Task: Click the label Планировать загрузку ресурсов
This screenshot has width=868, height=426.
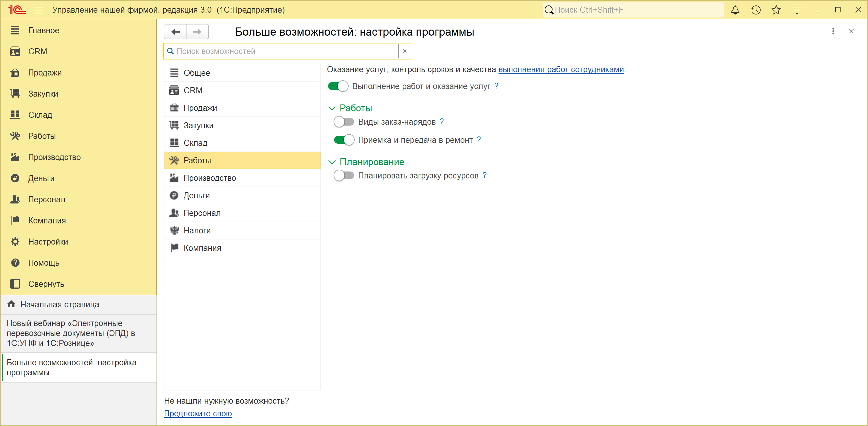Action: pos(418,176)
